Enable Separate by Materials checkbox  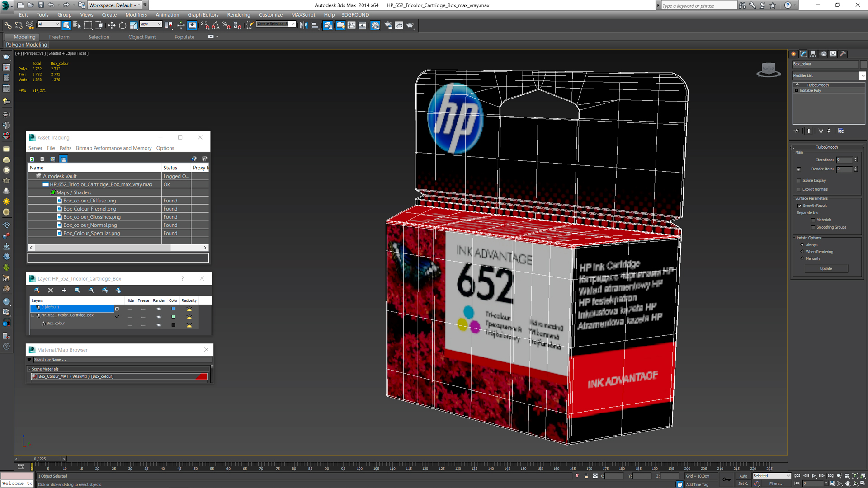[813, 220]
